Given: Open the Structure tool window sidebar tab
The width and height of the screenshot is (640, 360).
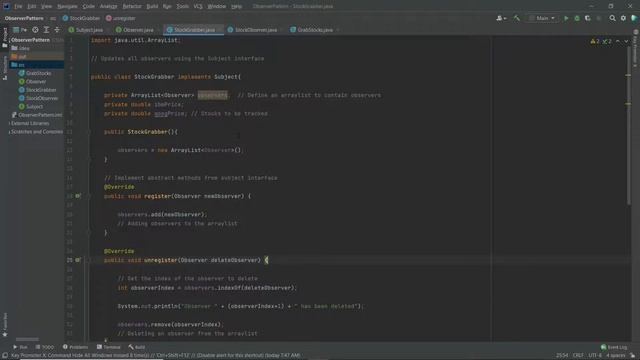Looking at the screenshot, I should point(4,68).
